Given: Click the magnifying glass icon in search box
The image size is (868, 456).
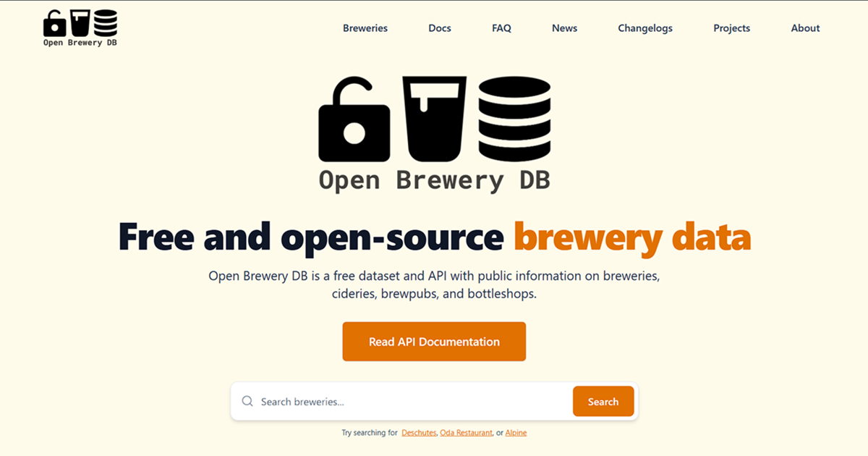Looking at the screenshot, I should [247, 401].
